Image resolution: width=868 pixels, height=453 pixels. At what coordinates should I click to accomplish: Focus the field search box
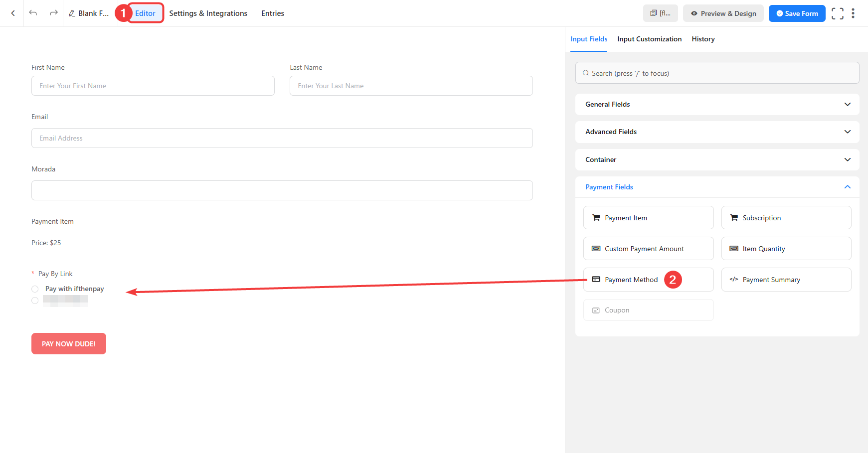717,73
